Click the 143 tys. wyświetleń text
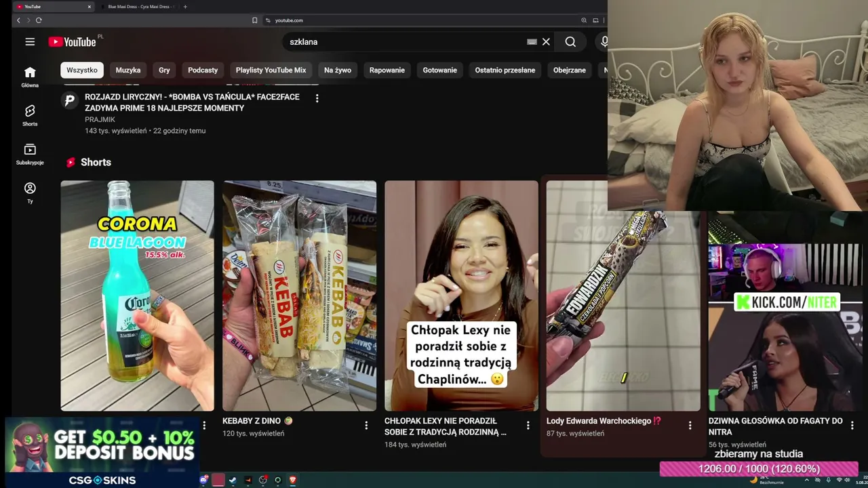This screenshot has width=868, height=488. 115,131
